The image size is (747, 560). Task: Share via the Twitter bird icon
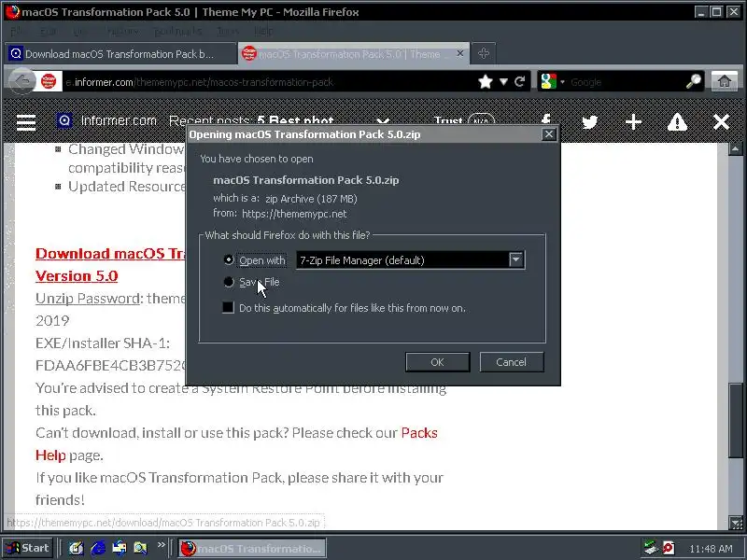590,122
